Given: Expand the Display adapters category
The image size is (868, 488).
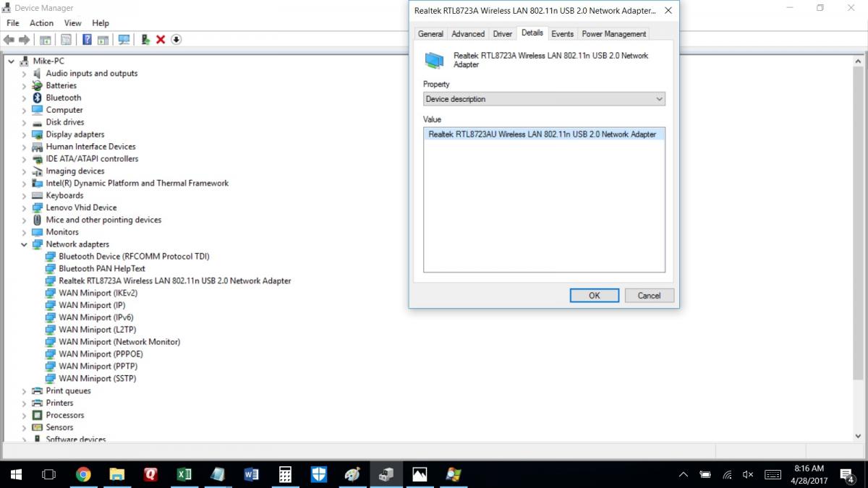Looking at the screenshot, I should tap(25, 134).
